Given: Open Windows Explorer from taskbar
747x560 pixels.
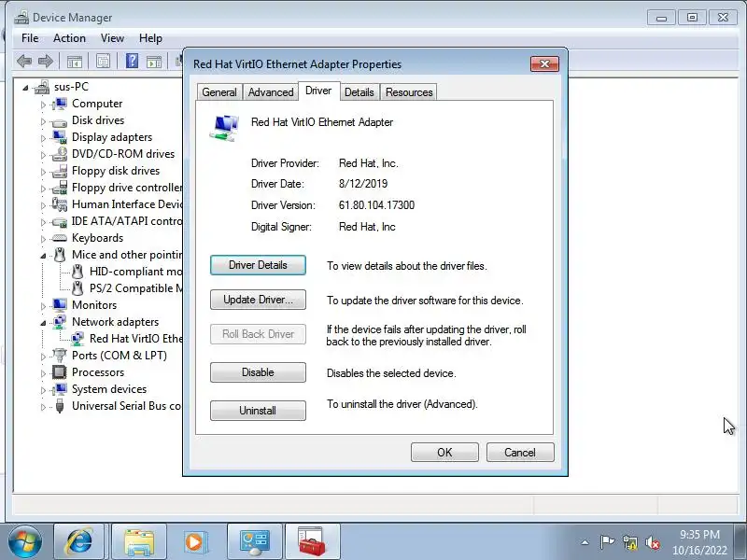Looking at the screenshot, I should pos(138,541).
